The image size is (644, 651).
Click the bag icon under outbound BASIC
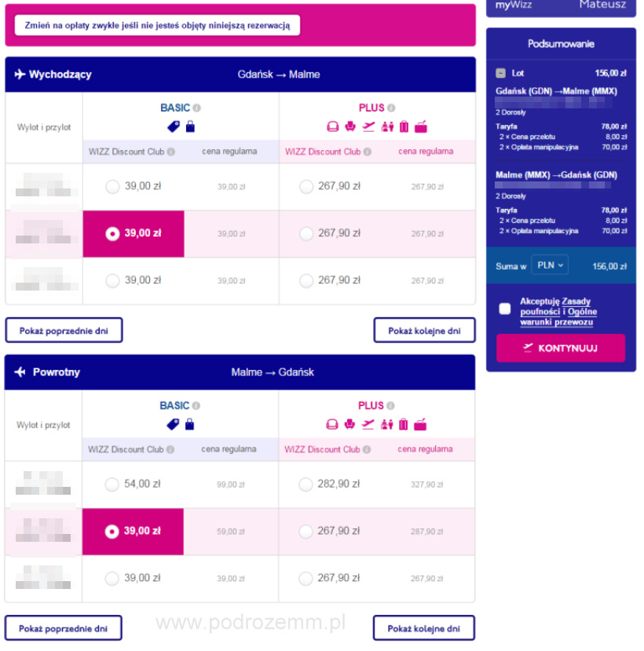190,126
